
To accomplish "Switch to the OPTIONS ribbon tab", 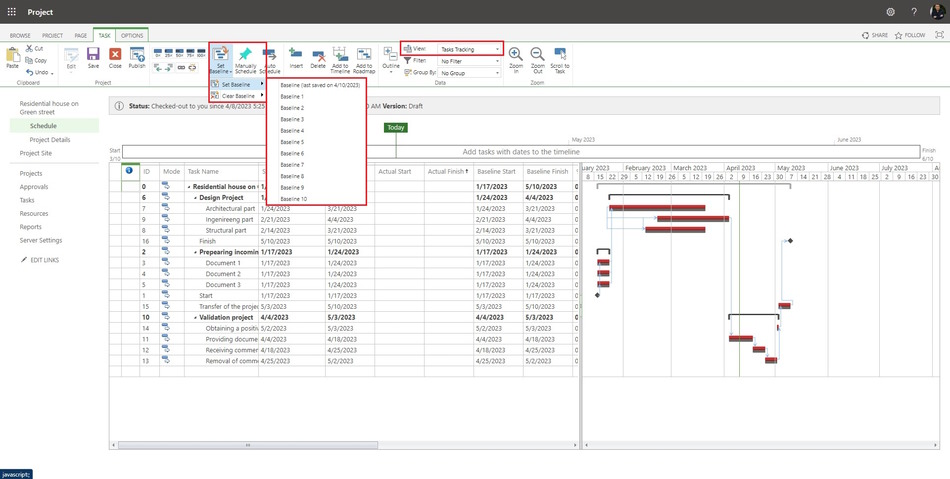I will (132, 36).
